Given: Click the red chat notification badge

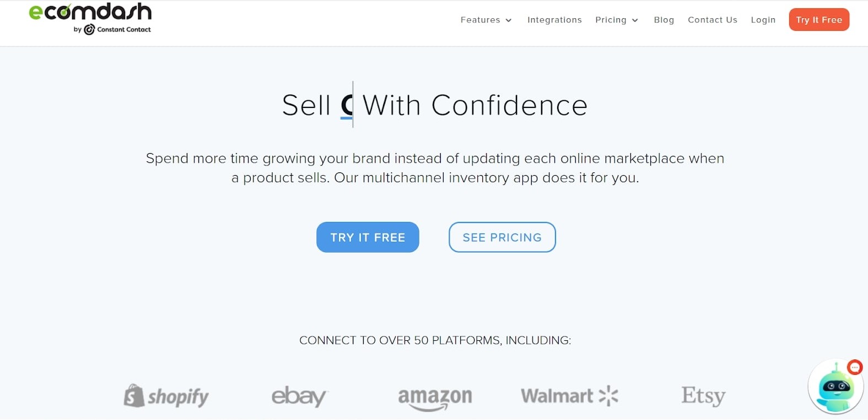Looking at the screenshot, I should tap(855, 367).
